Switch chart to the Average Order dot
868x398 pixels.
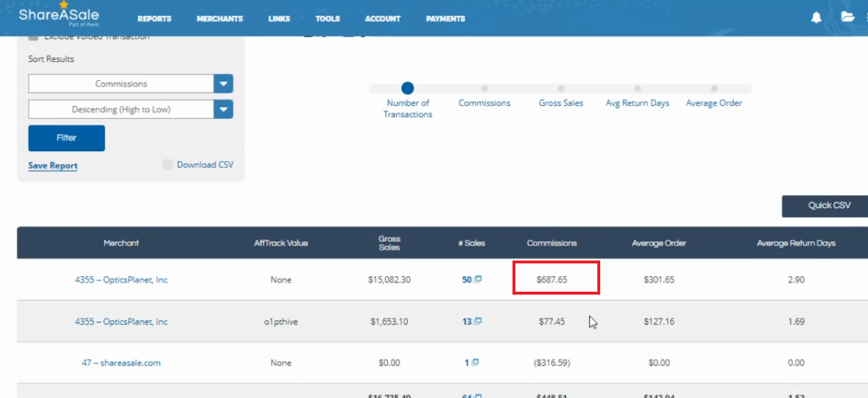tap(714, 88)
